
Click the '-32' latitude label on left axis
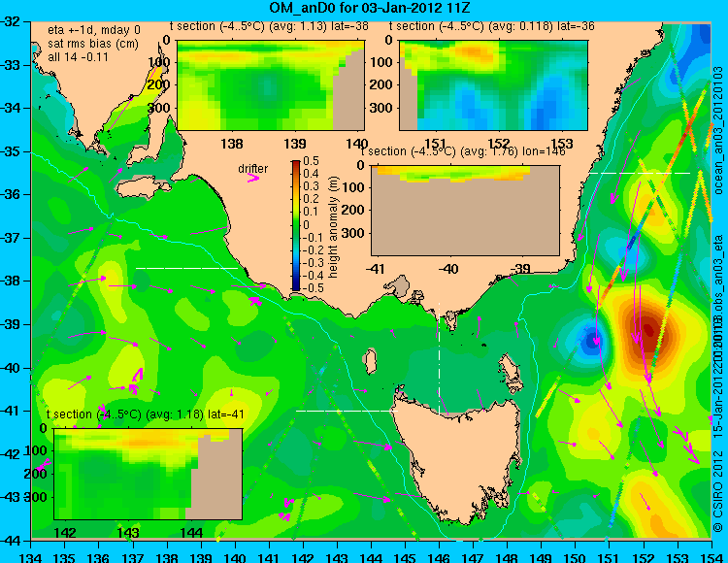tap(11, 21)
